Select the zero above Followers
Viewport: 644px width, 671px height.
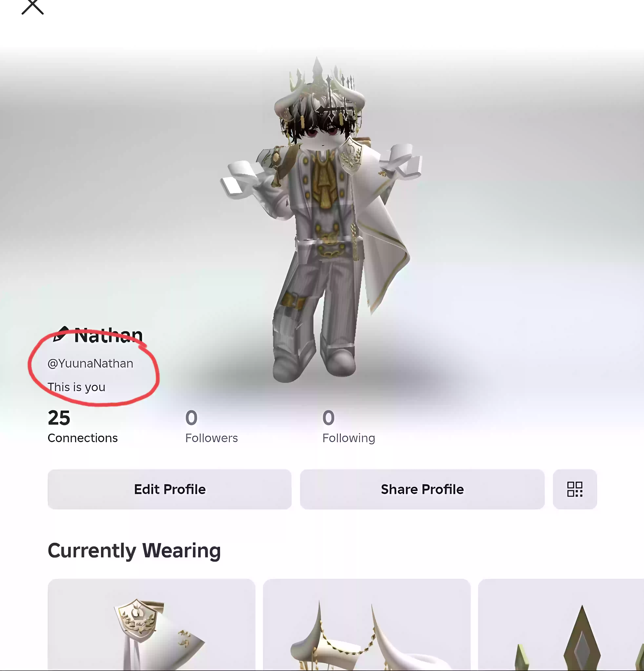click(191, 418)
